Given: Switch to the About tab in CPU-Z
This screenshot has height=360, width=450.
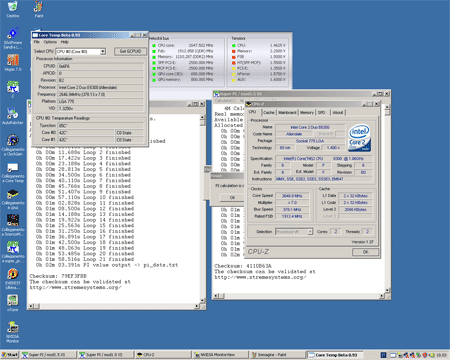Looking at the screenshot, I should 338,113.
